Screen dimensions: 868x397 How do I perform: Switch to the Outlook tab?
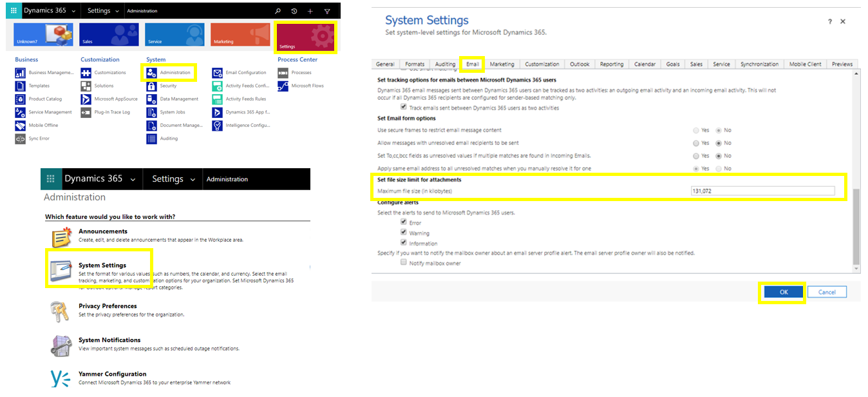[x=580, y=64]
